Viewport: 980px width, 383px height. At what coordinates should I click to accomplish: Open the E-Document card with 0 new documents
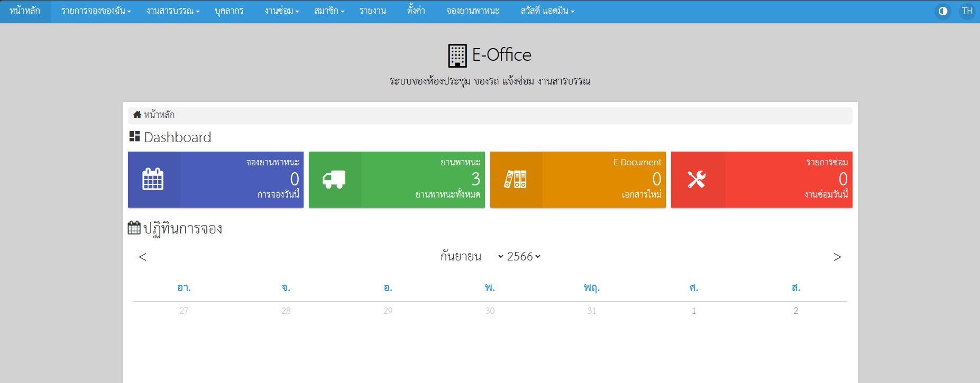coord(578,180)
